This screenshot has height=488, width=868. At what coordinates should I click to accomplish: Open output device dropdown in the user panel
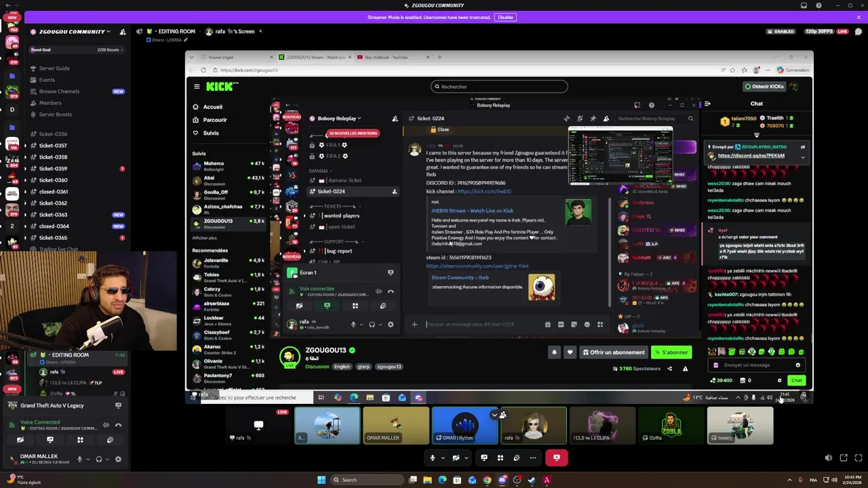coord(107,459)
